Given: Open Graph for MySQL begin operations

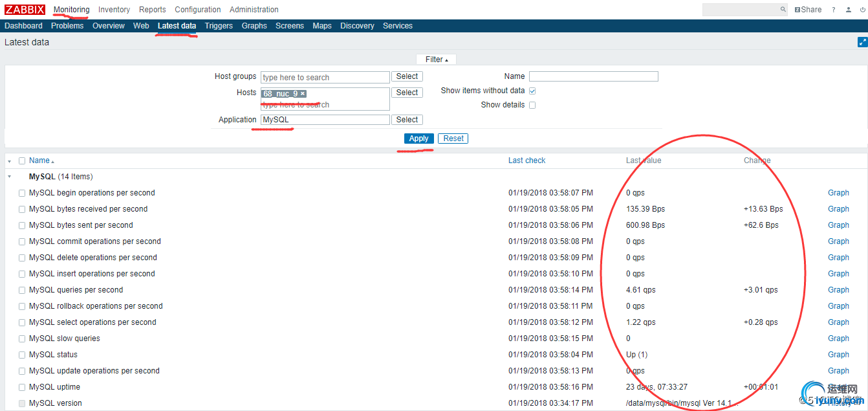Looking at the screenshot, I should [838, 193].
